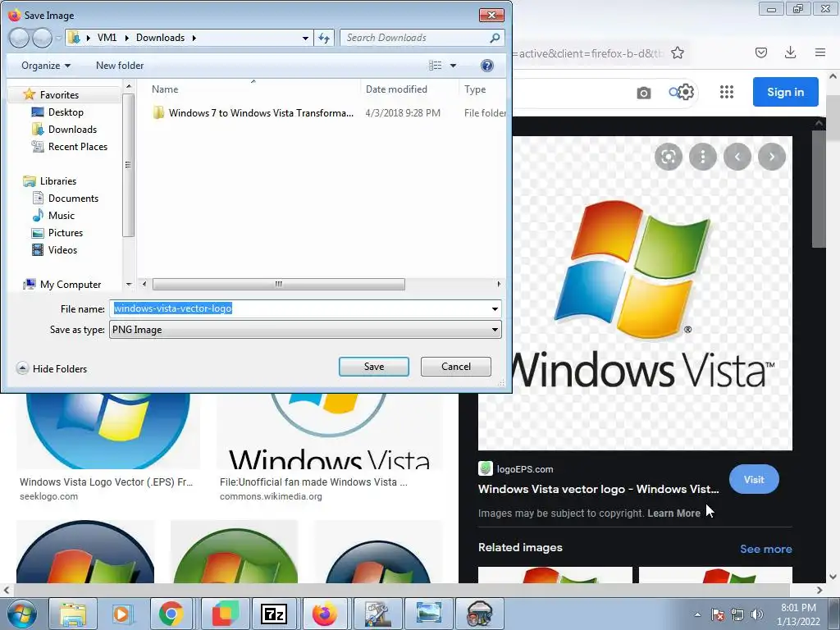The height and width of the screenshot is (630, 840).
Task: Open the Documents library
Action: pos(73,199)
